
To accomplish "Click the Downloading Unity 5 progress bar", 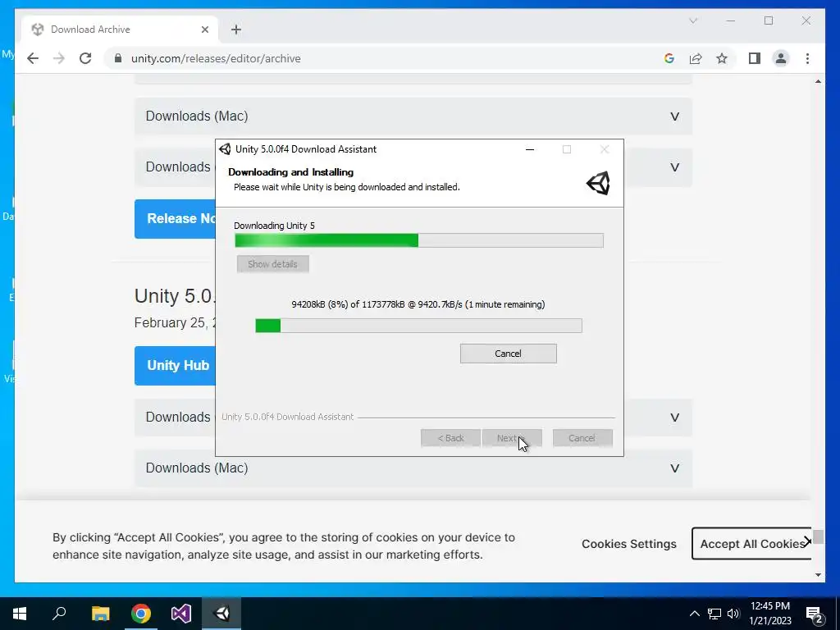I will (419, 240).
